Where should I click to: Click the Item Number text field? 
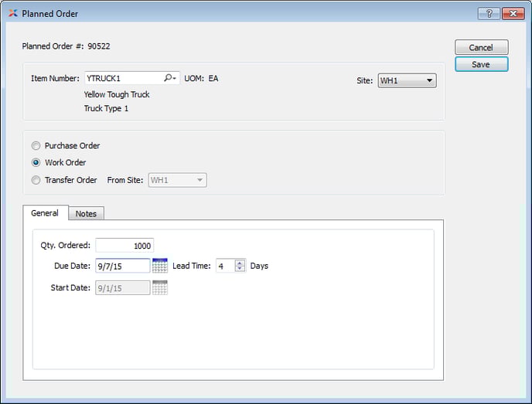(122, 78)
